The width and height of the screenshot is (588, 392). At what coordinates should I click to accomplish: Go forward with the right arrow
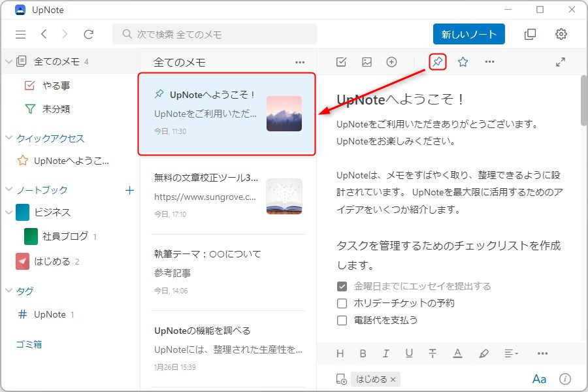pyautogui.click(x=65, y=34)
